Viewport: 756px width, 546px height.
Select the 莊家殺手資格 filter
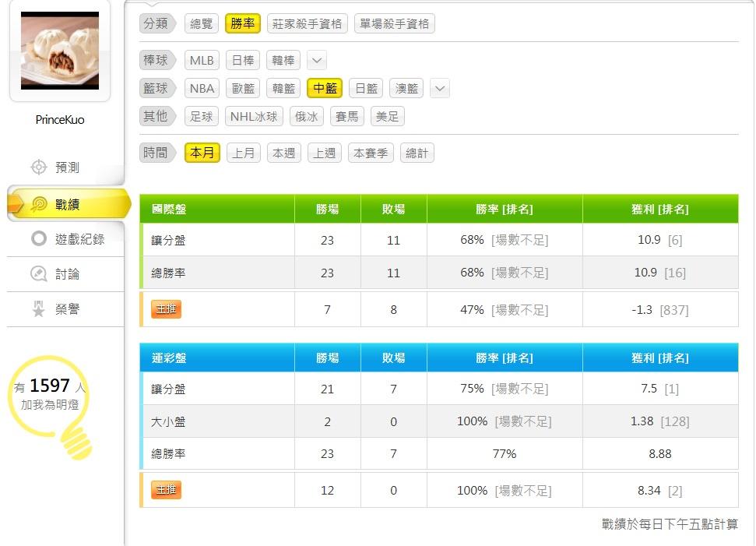(x=307, y=23)
